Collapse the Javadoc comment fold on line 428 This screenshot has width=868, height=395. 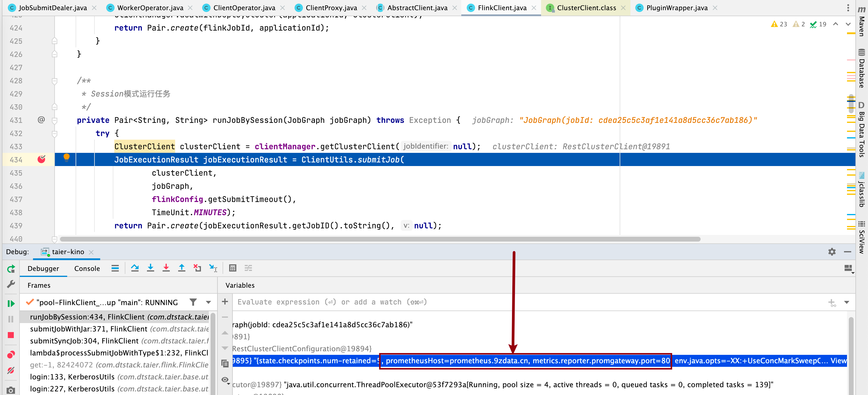[x=55, y=81]
